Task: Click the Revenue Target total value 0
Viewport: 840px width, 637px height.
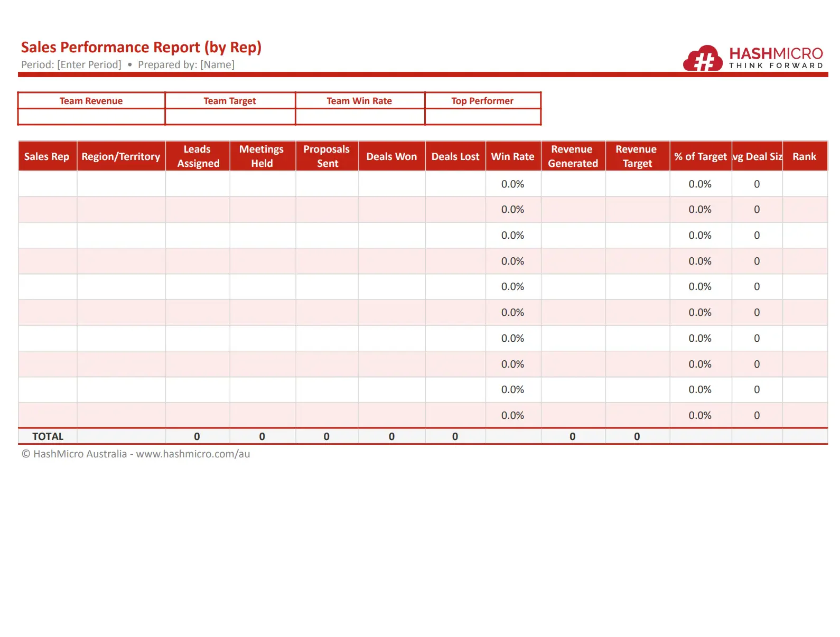Action: (x=637, y=436)
